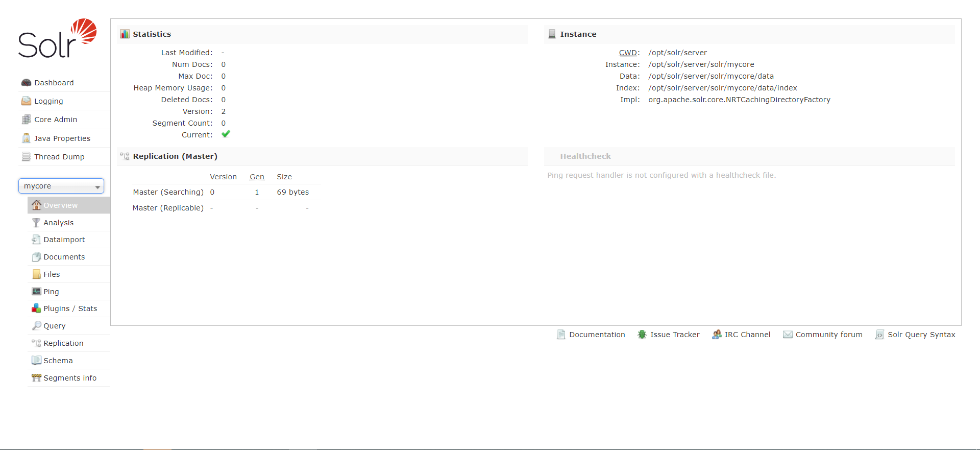Click the Thread Dump icon
The image size is (980, 450).
(27, 157)
